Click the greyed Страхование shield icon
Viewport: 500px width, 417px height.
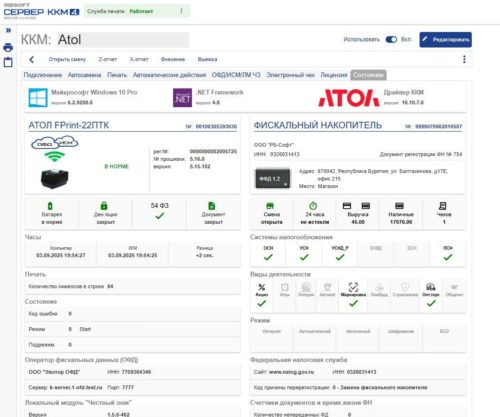pyautogui.click(x=405, y=287)
